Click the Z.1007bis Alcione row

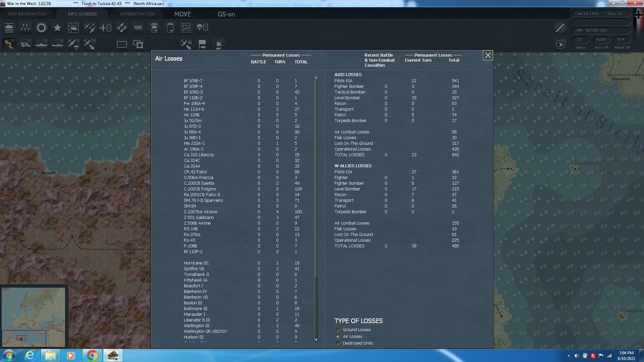click(243, 212)
